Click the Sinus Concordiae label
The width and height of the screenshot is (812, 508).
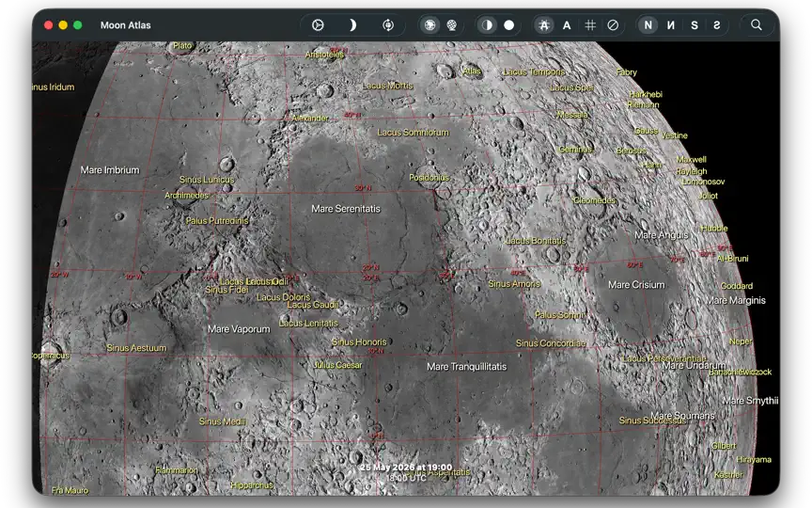click(551, 343)
